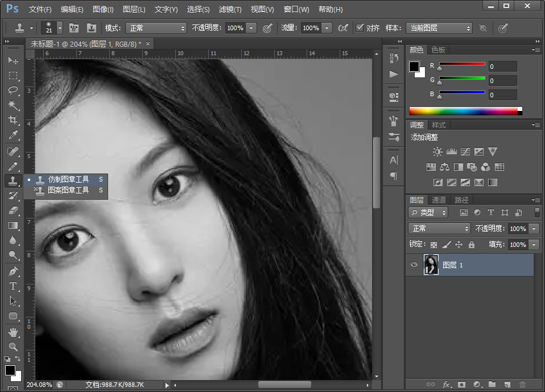Open the brush preset picker arrow
This screenshot has height=392, width=545.
(60, 28)
